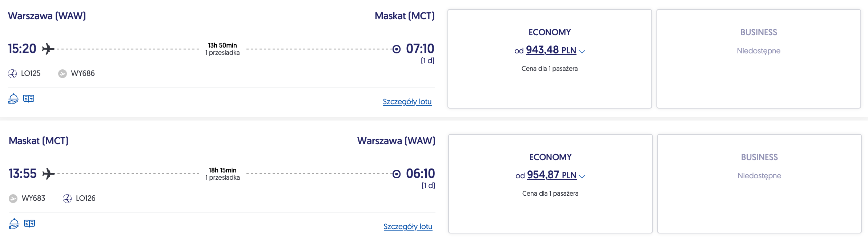Click the 13h 50min 1 przesiadka label

tap(222, 49)
